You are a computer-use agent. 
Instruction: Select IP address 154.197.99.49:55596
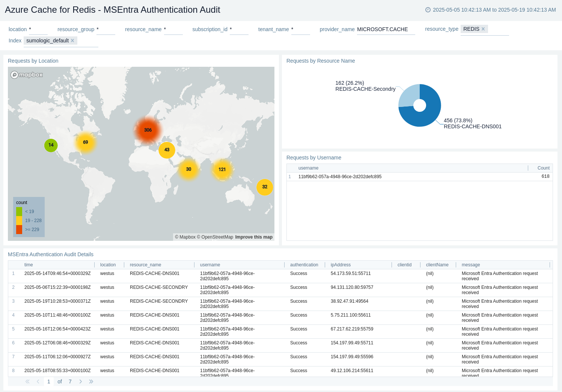(352, 357)
